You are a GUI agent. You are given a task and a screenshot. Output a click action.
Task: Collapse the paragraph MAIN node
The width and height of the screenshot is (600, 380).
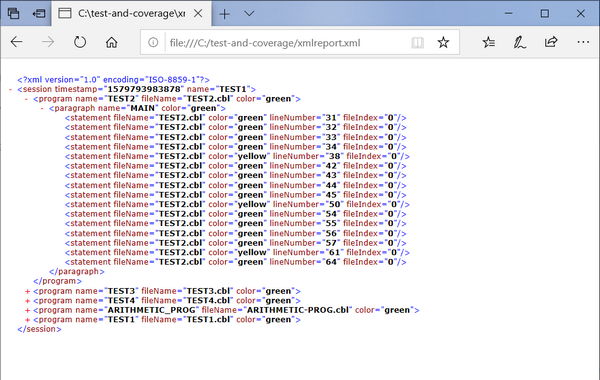point(42,109)
